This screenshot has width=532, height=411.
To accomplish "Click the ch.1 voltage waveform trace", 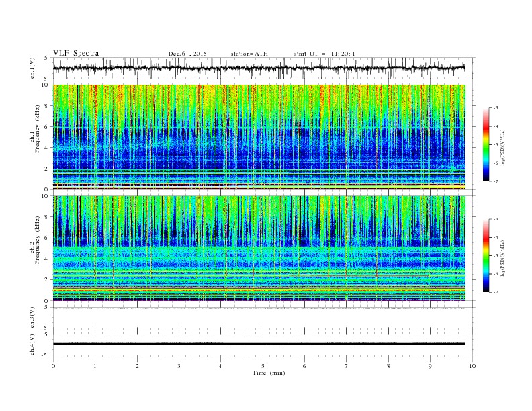I will pyautogui.click(x=259, y=68).
